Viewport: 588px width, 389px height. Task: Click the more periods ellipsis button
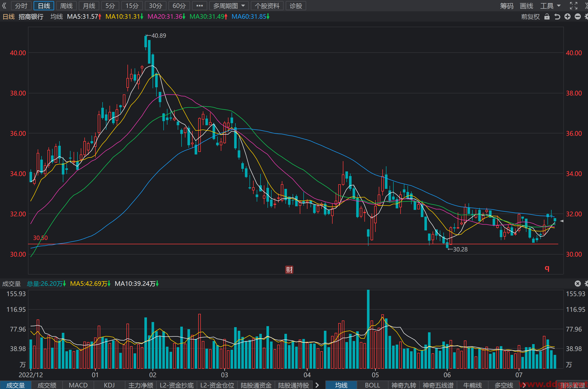[x=200, y=6]
